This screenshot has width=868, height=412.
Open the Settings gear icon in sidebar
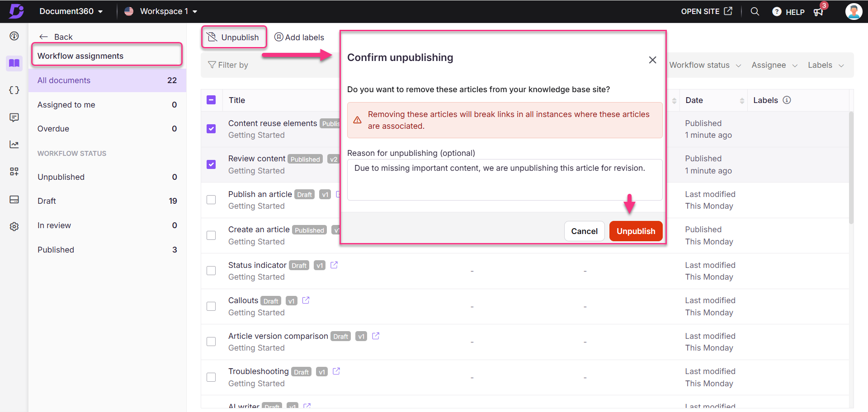tap(14, 226)
